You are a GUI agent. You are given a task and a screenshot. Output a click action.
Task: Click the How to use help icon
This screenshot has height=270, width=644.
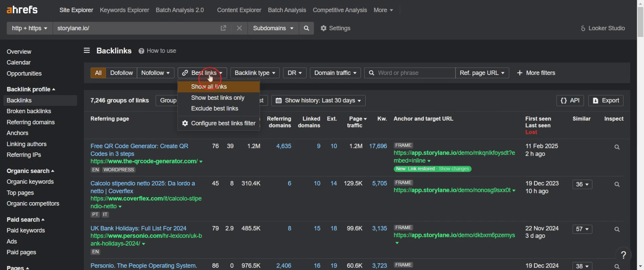141,51
